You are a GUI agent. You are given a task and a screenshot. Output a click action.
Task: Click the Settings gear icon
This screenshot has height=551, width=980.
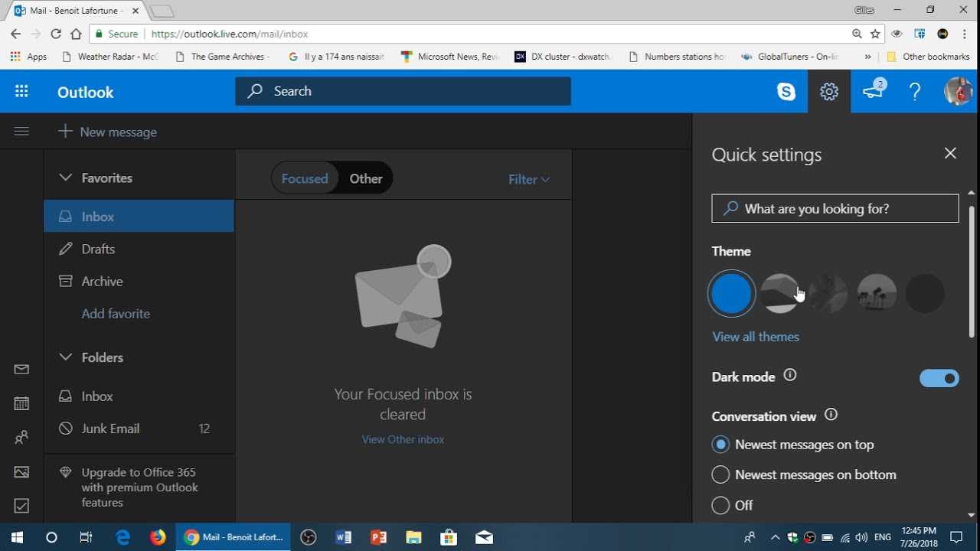829,92
